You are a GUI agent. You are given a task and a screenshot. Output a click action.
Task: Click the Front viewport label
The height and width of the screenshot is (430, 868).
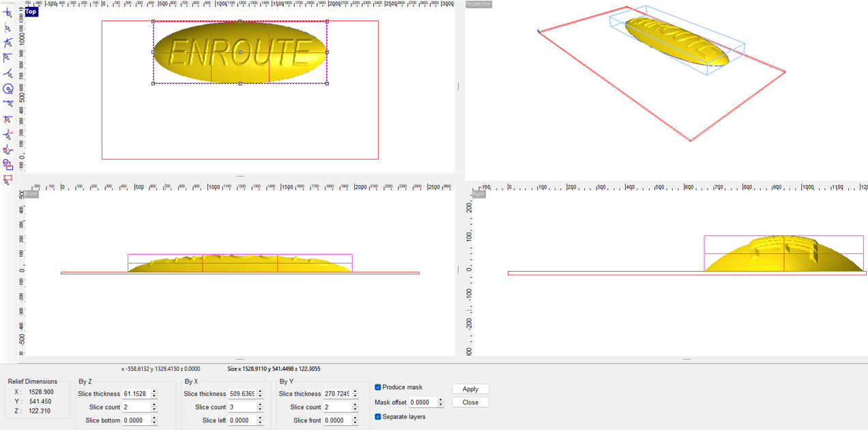tap(31, 194)
